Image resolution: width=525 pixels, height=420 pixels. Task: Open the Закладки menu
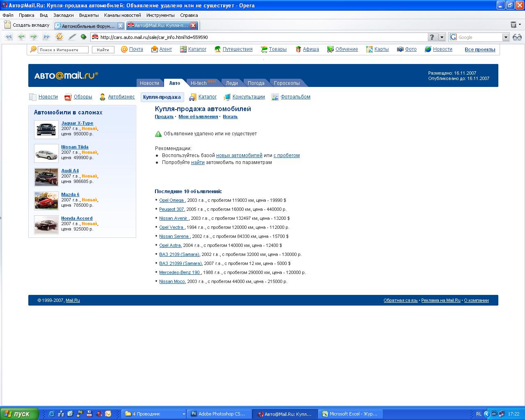[x=64, y=15]
